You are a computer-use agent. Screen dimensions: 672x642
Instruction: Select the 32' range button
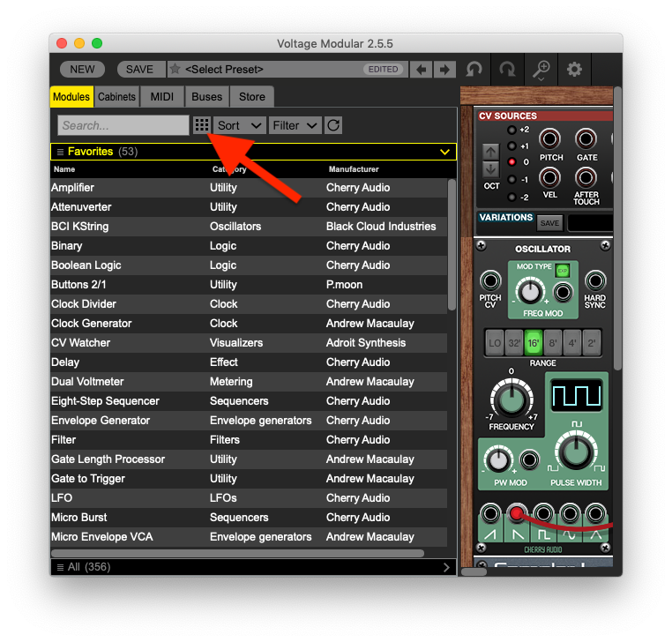point(514,343)
